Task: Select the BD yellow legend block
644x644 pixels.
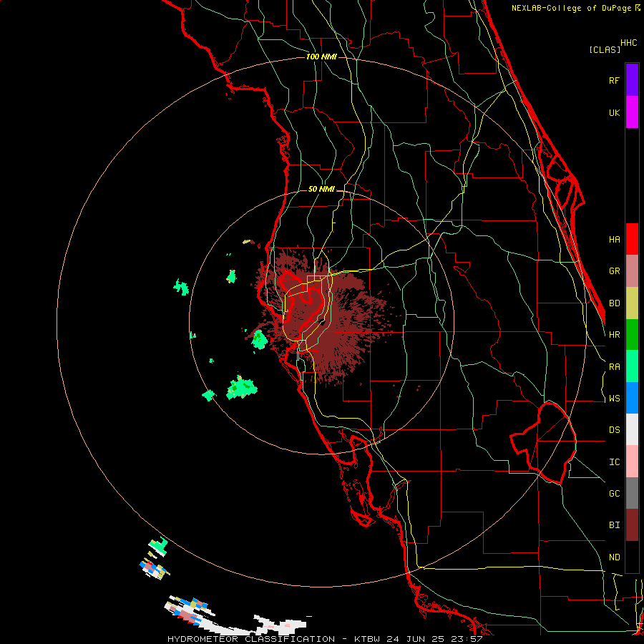Action: [x=632, y=303]
